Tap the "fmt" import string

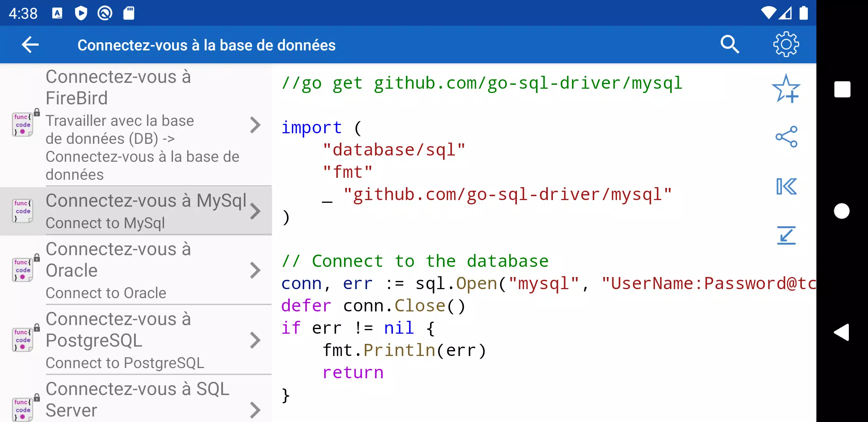coord(348,172)
